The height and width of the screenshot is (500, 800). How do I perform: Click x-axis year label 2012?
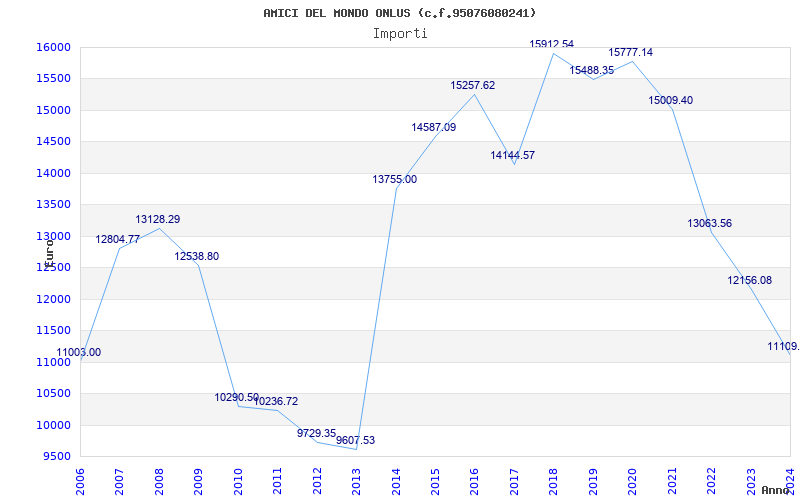tap(317, 482)
